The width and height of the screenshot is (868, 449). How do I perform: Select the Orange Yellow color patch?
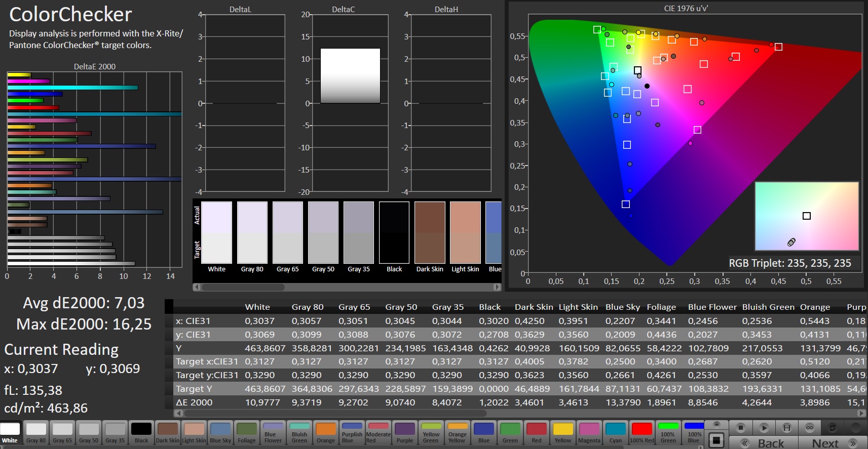pos(458,433)
